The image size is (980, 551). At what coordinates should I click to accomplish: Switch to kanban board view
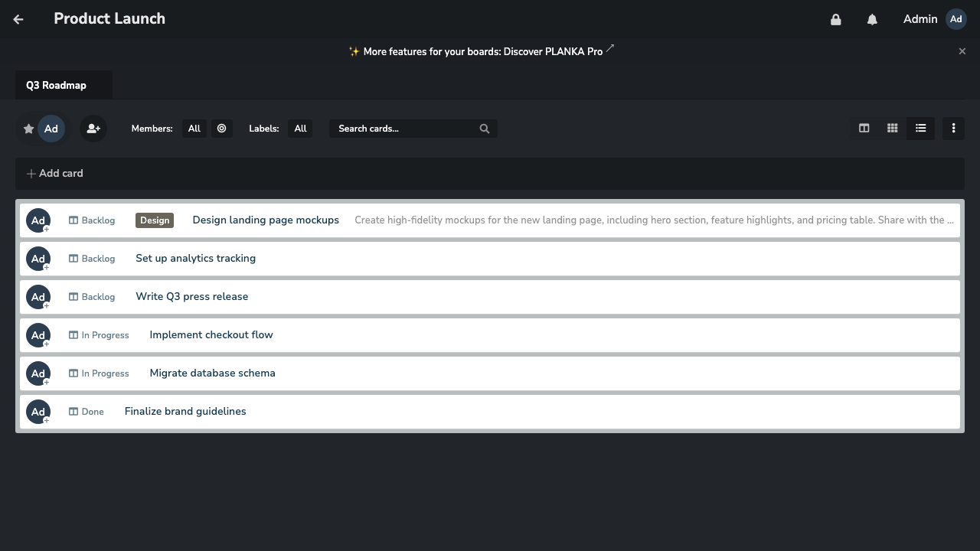coord(864,129)
